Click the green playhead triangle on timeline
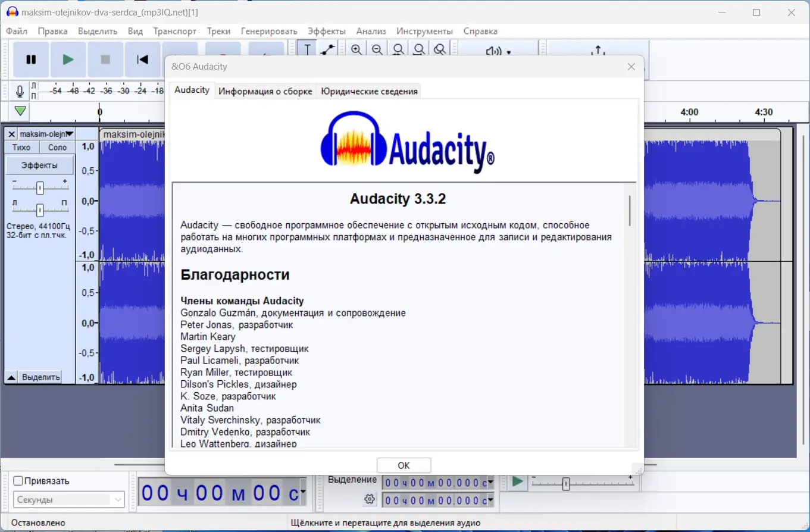This screenshot has height=532, width=810. pos(20,111)
